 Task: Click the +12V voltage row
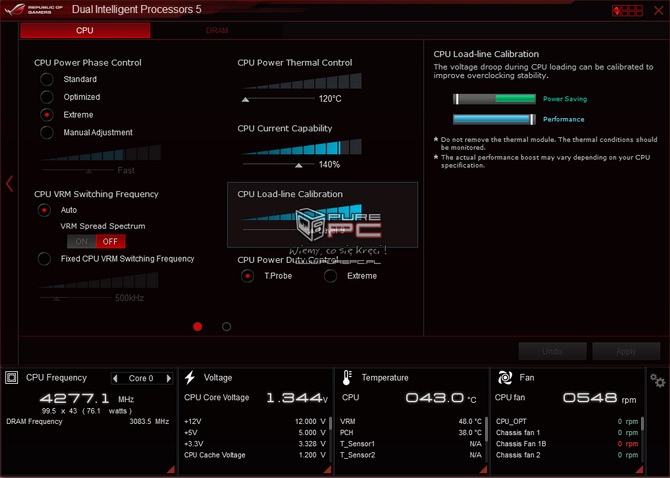click(255, 422)
